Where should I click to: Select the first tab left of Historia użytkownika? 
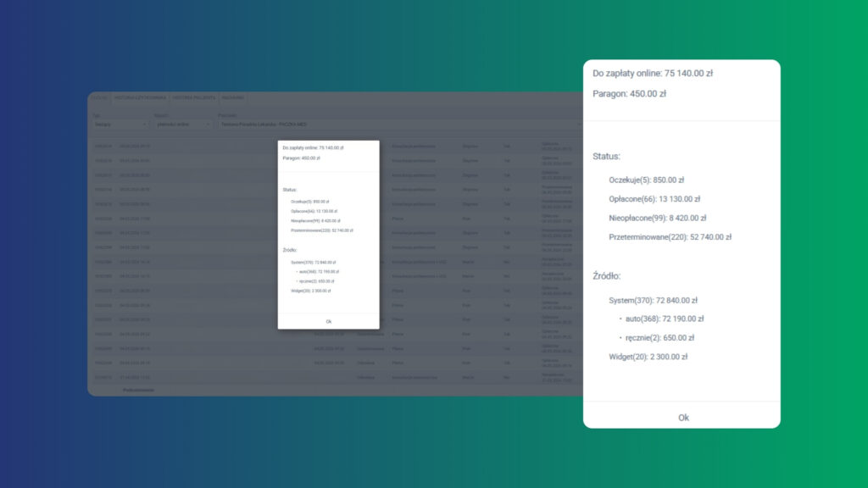(x=100, y=98)
